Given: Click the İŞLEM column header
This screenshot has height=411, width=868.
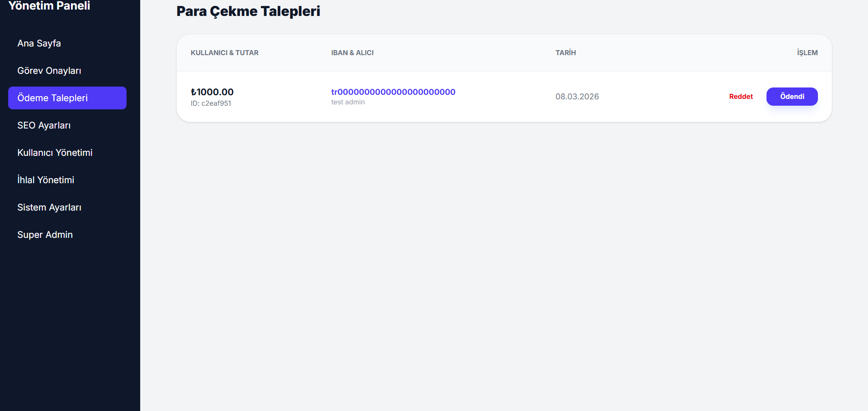Looking at the screenshot, I should (x=807, y=53).
